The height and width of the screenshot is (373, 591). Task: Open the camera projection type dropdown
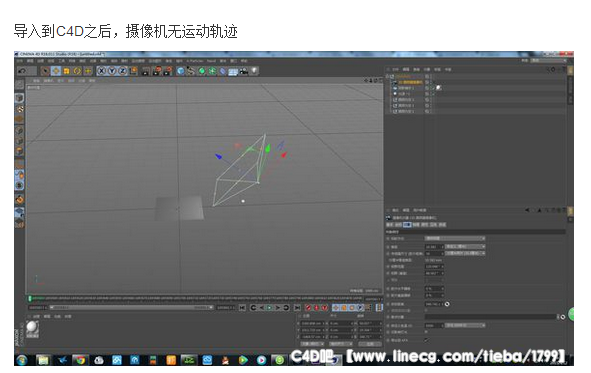(455, 238)
